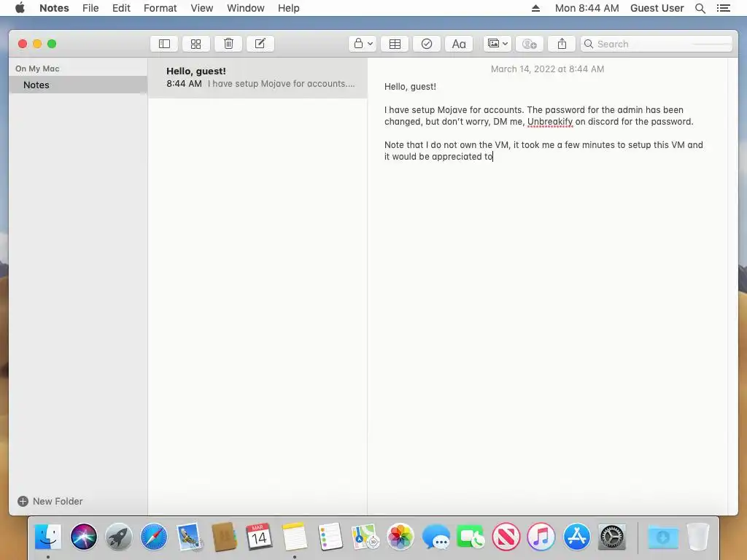Open Contacts from the Dock
Image resolution: width=747 pixels, height=560 pixels.
[225, 537]
